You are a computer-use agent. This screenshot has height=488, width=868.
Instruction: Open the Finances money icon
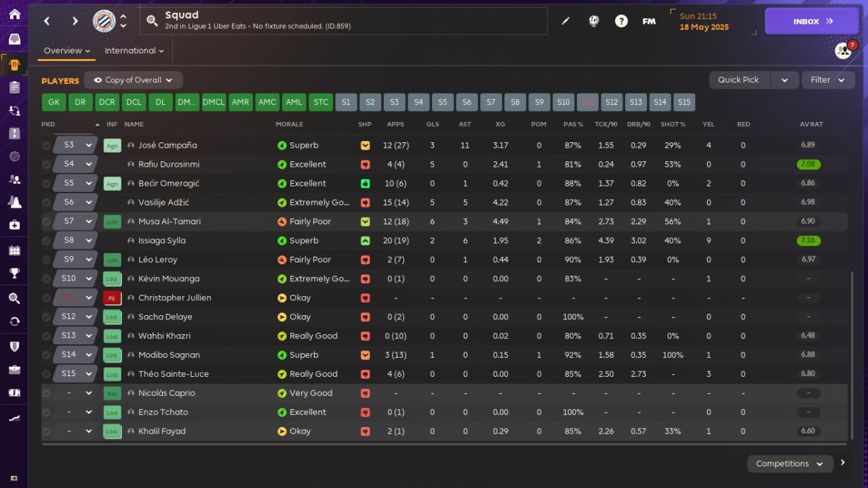[x=14, y=392]
